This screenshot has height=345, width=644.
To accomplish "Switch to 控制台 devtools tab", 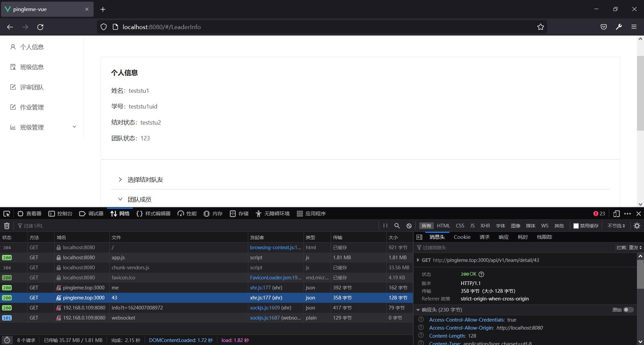I will point(60,214).
